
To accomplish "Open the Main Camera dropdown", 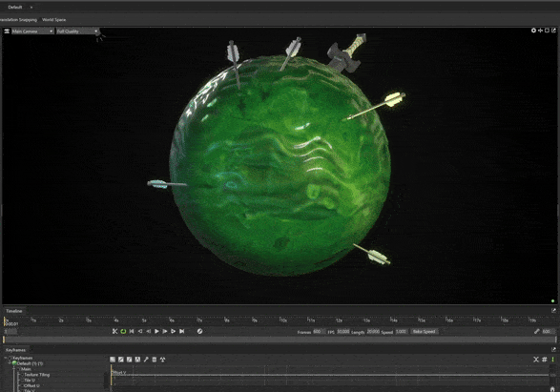I will pyautogui.click(x=32, y=31).
